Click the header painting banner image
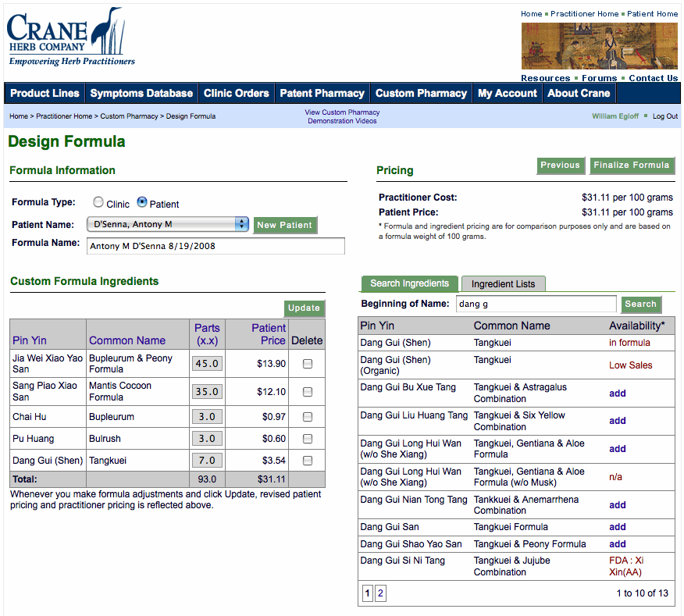 point(599,46)
